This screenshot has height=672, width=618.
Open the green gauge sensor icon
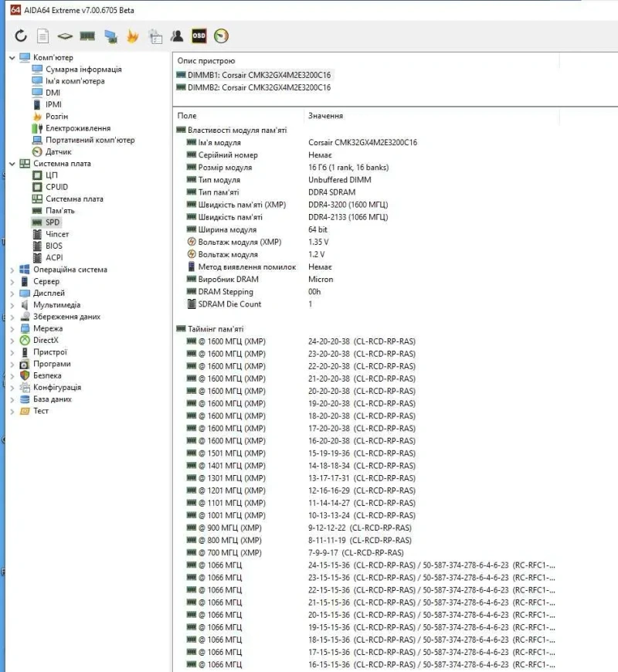(221, 36)
